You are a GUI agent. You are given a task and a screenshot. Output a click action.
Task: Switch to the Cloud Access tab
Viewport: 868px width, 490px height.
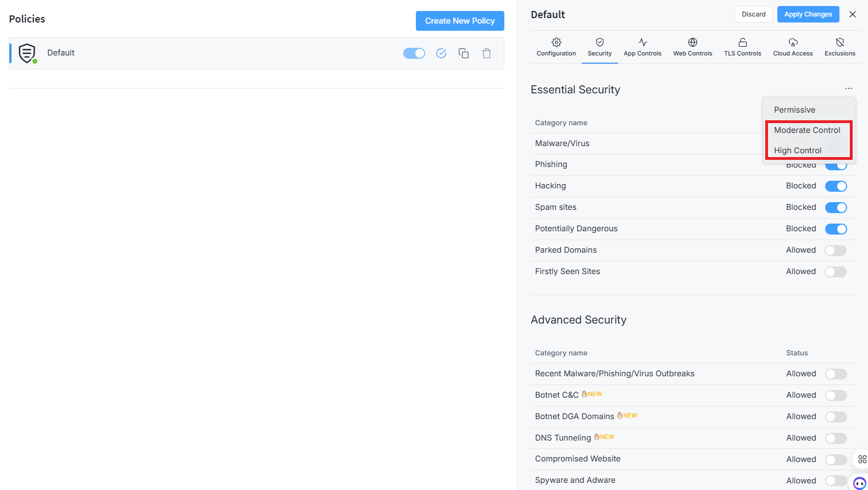click(793, 47)
